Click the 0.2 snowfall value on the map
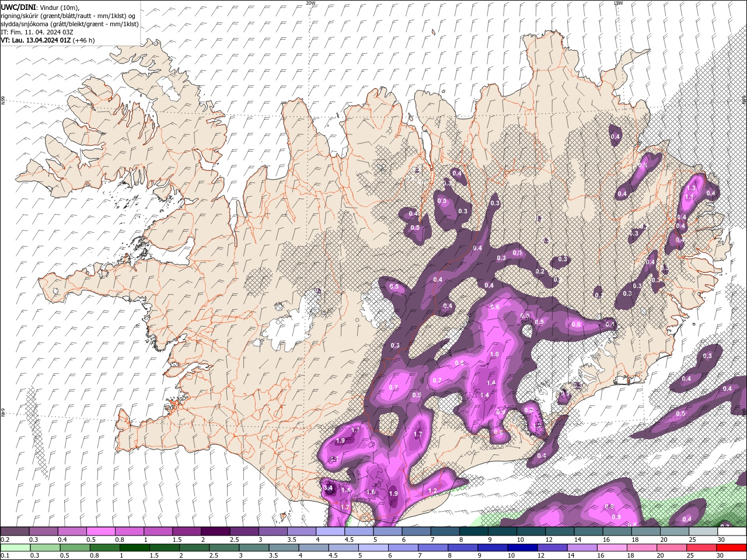747x560 pixels. [540, 271]
